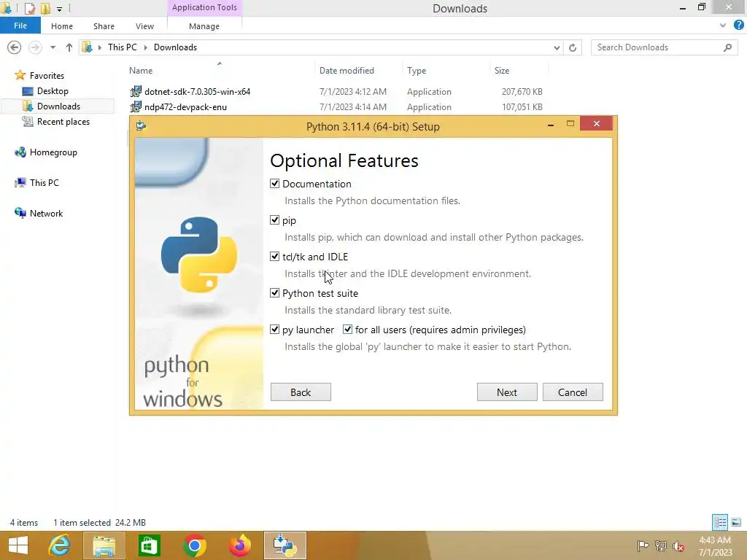Select the dotnet-sdk-7.0.305-win-x64 file

coord(197,91)
